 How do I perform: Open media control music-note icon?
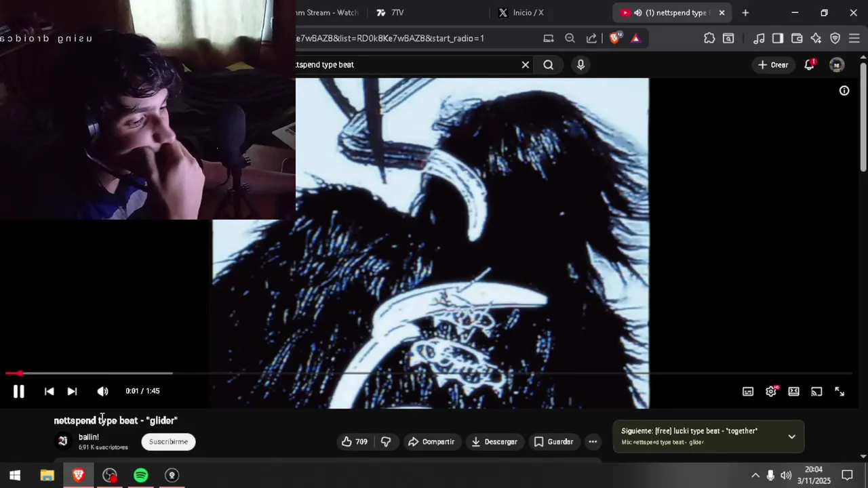tap(759, 39)
